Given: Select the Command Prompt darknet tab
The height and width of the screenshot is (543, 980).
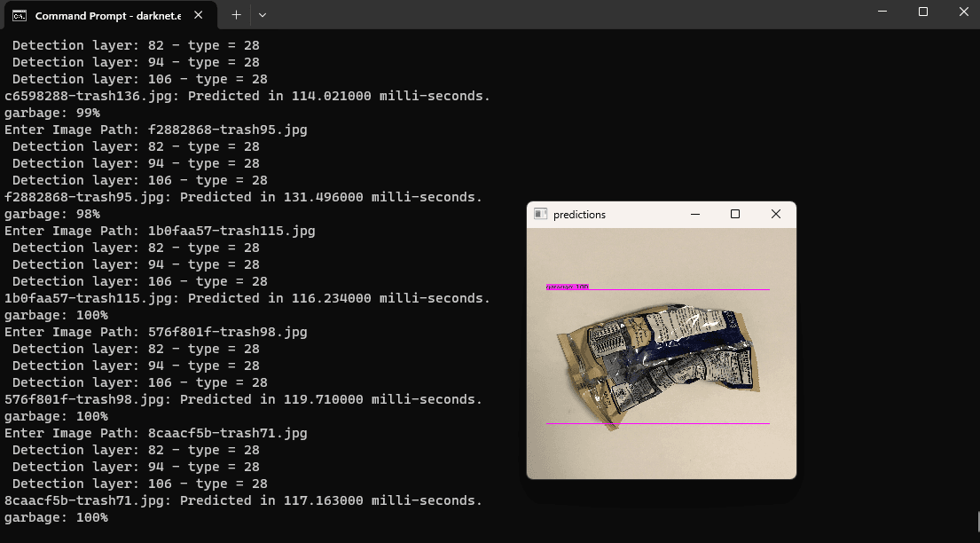Looking at the screenshot, I should pyautogui.click(x=111, y=15).
